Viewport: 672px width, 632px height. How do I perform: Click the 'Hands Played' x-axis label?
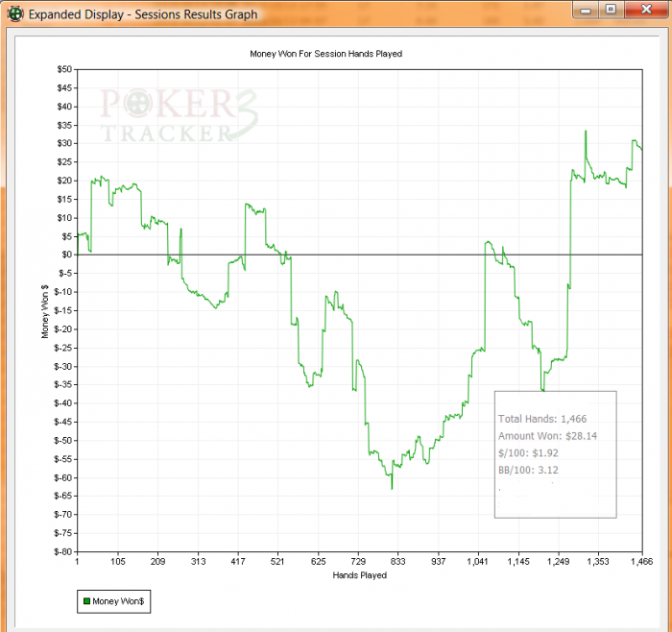coord(360,575)
